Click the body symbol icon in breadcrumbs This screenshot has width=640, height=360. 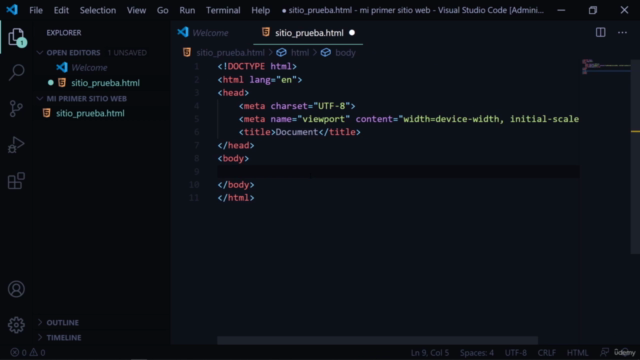tap(326, 52)
